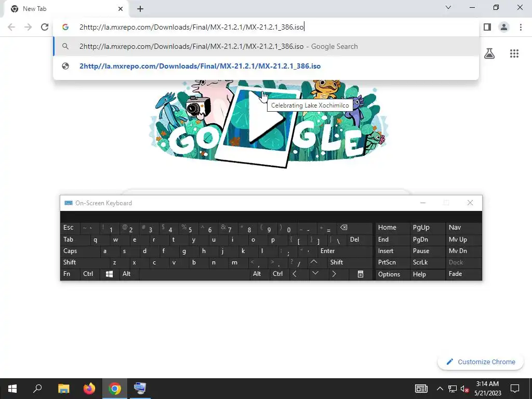Reload the page in Chrome
The image size is (532, 399).
click(45, 27)
